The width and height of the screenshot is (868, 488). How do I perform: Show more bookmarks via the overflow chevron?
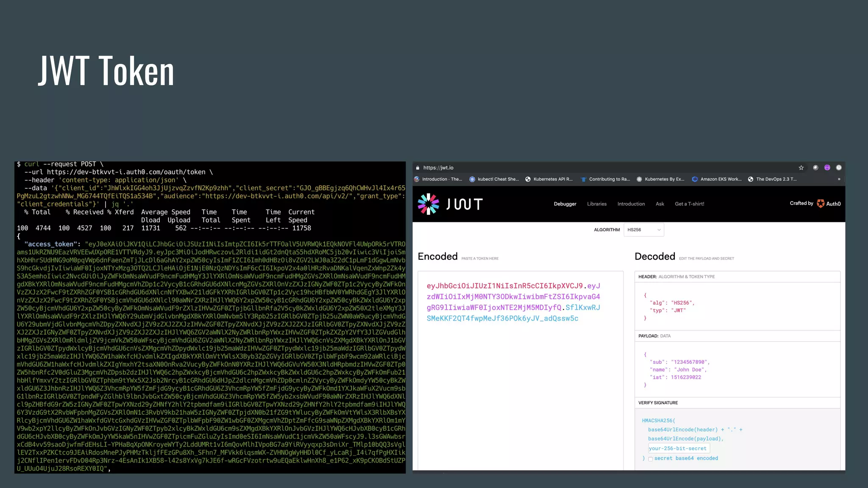pyautogui.click(x=839, y=179)
